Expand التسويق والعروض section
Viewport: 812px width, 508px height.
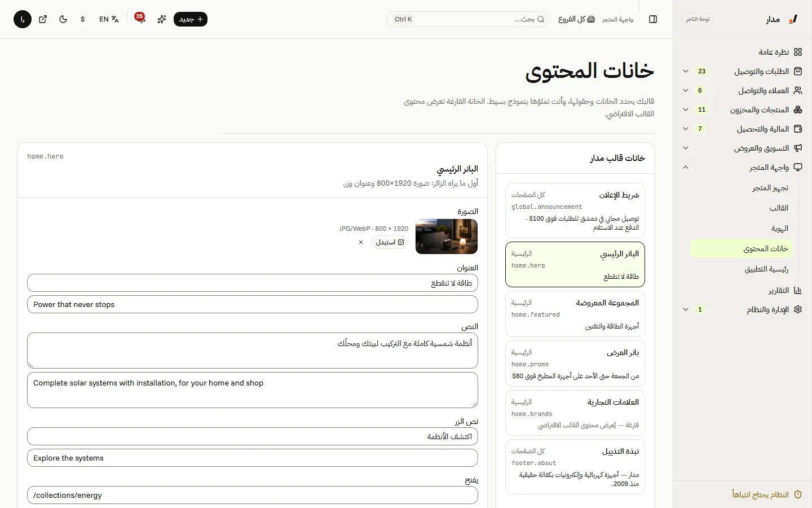tap(742, 148)
